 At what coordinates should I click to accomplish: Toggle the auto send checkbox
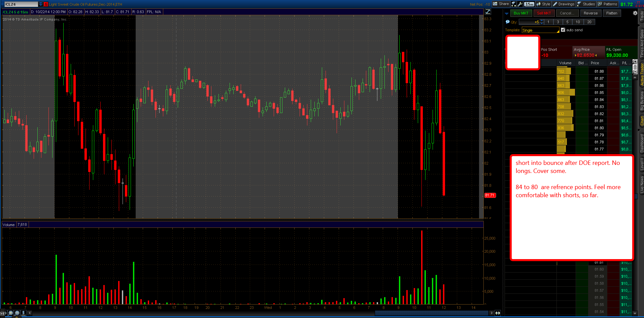click(x=563, y=30)
